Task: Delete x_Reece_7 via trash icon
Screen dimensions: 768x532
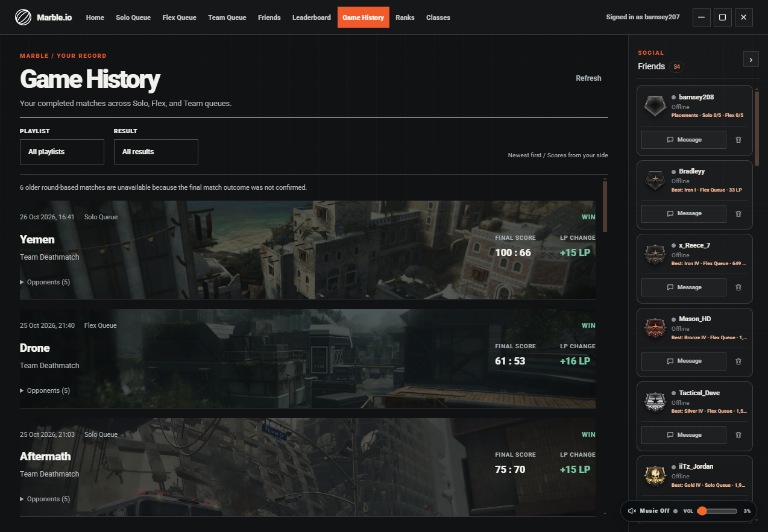Action: (738, 287)
